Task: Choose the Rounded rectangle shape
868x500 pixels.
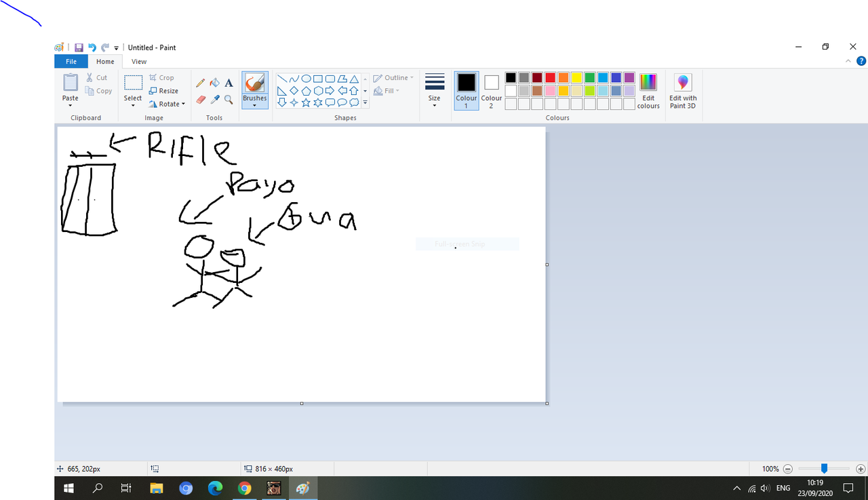Action: tap(330, 79)
